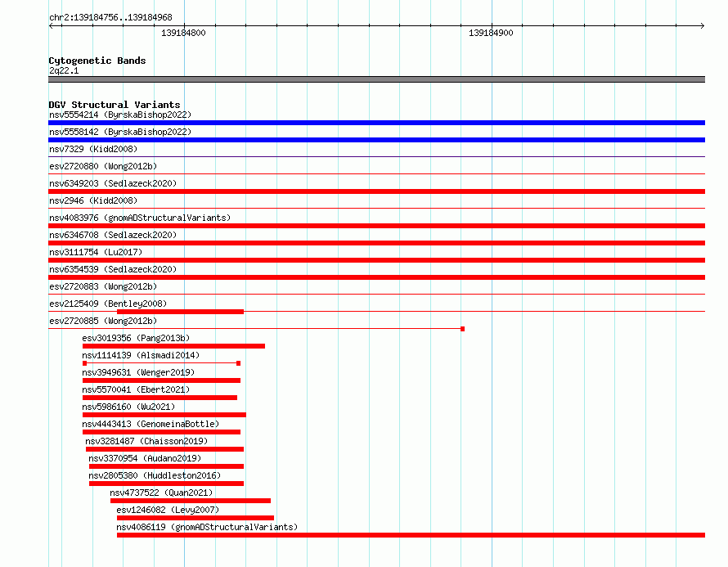Image resolution: width=728 pixels, height=567 pixels.
Task: Click red bar of nsv5986160 (Wu2021)
Action: pos(164,415)
